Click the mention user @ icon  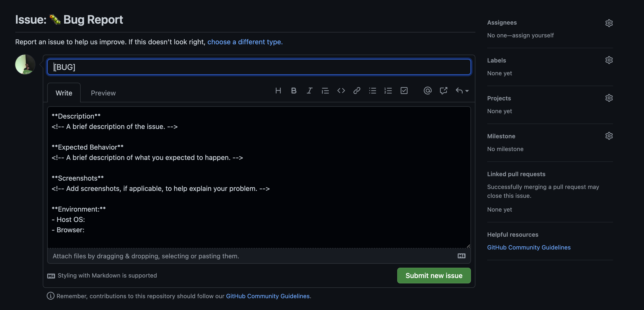coord(427,91)
